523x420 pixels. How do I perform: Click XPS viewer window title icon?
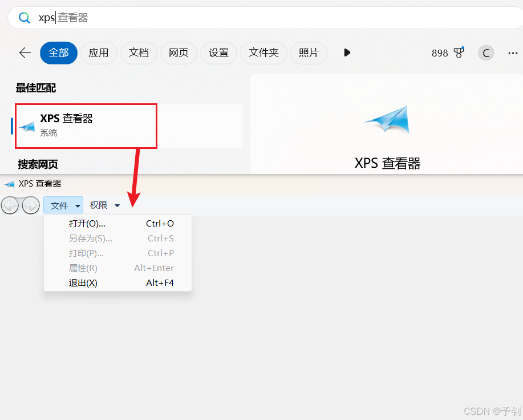(x=9, y=184)
